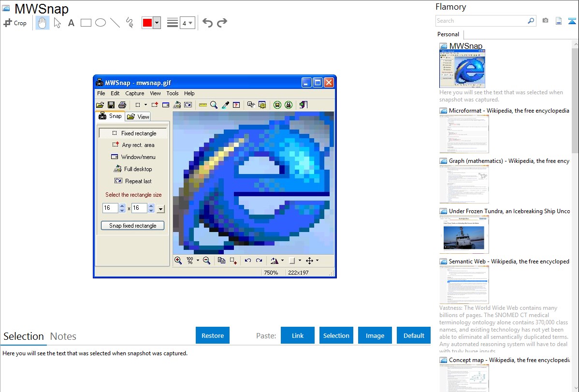Select Fixed rectangle snap mode
The width and height of the screenshot is (579, 392).
(x=133, y=133)
